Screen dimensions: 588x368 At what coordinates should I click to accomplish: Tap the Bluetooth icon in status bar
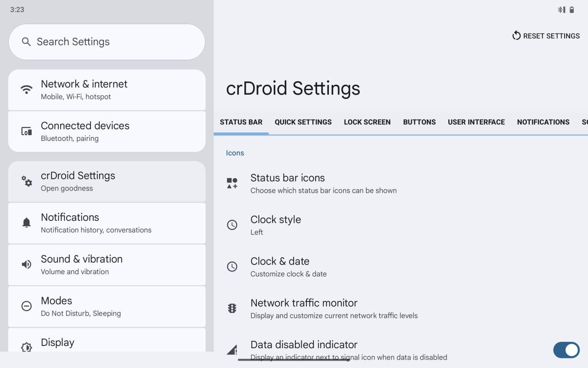point(561,10)
